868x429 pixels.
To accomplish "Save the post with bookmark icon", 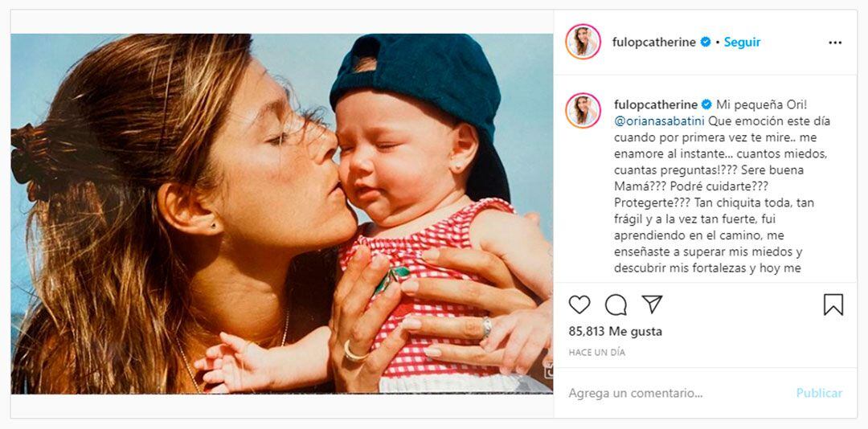I will point(833,304).
